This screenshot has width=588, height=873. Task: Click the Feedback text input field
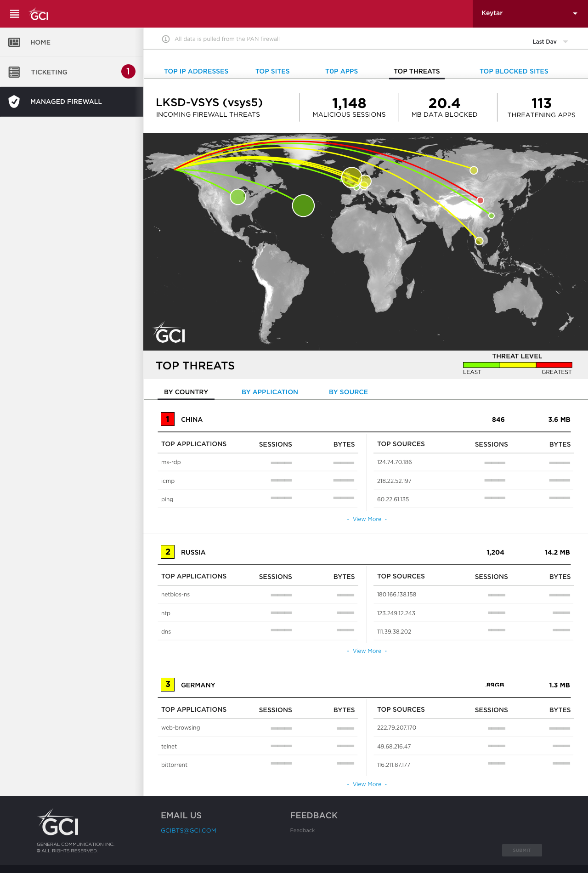click(x=416, y=830)
